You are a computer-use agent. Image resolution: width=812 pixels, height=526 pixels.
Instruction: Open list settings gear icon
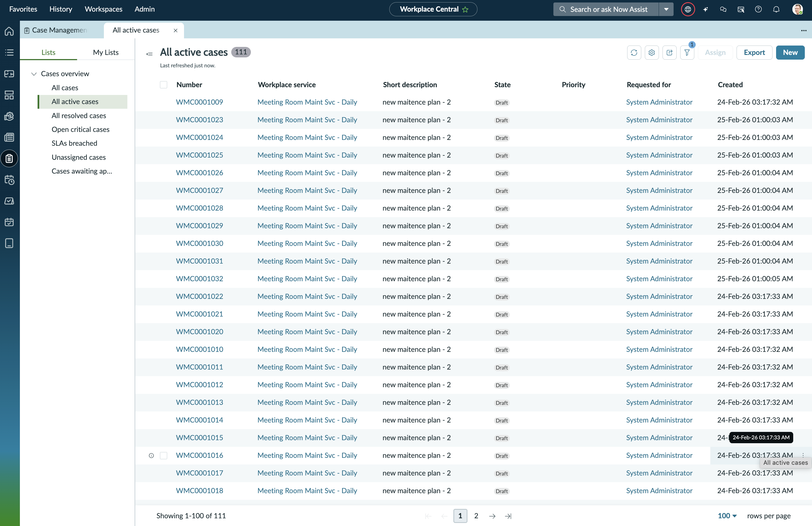(652, 52)
